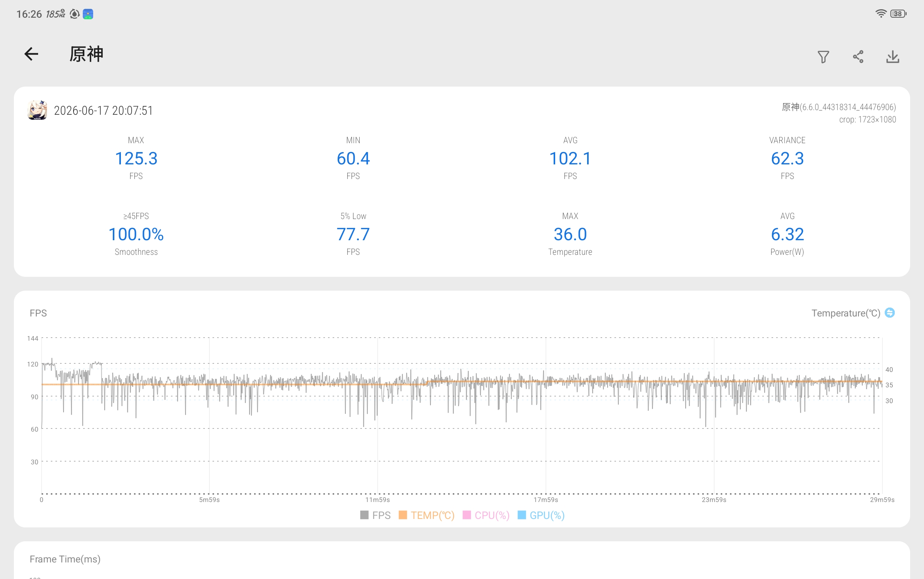Tap the orange TEMP legend color square
Viewport: 924px width, 579px height.
[x=403, y=515]
